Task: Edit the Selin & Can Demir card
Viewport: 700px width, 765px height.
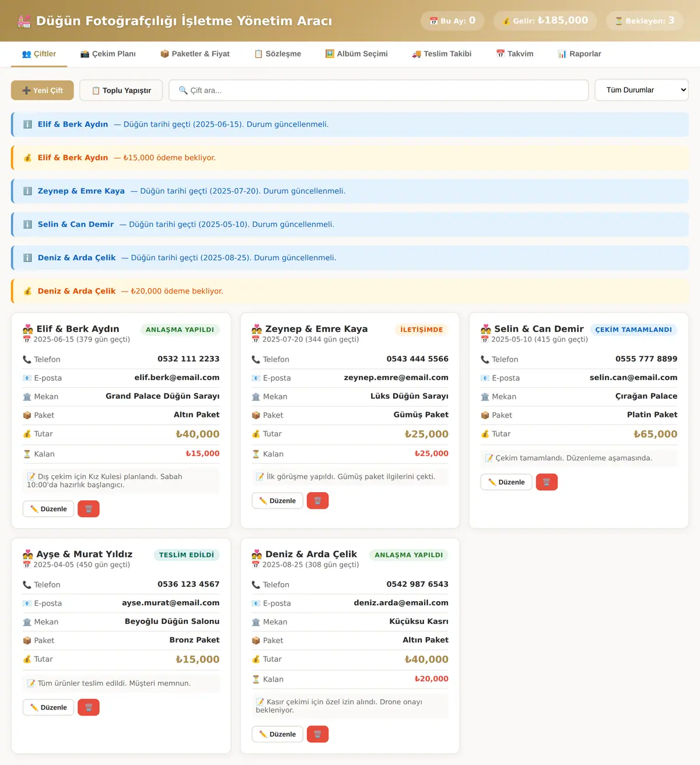Action: click(506, 482)
